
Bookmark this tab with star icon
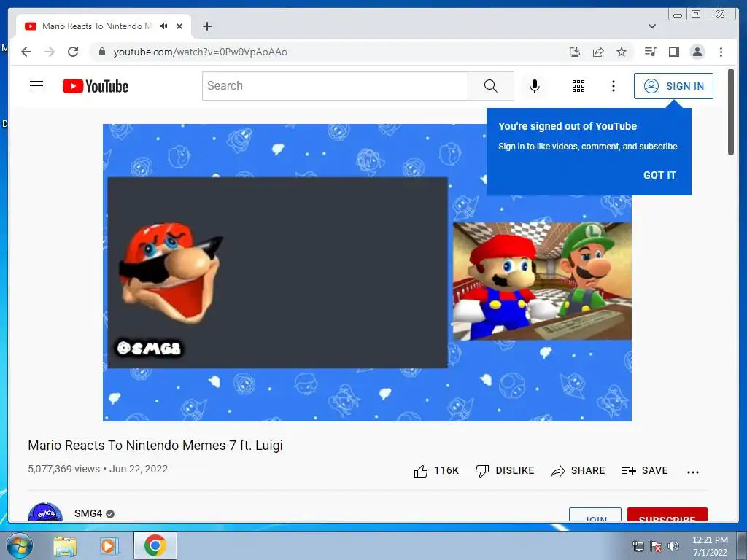622,52
